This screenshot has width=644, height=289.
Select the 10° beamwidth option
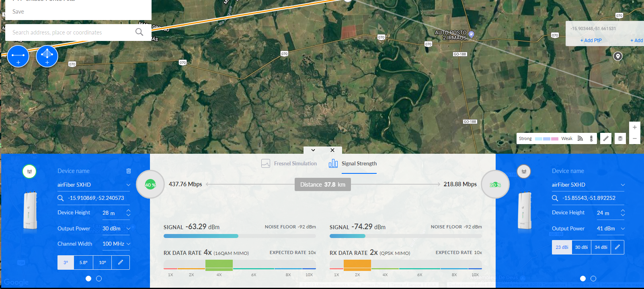(103, 263)
